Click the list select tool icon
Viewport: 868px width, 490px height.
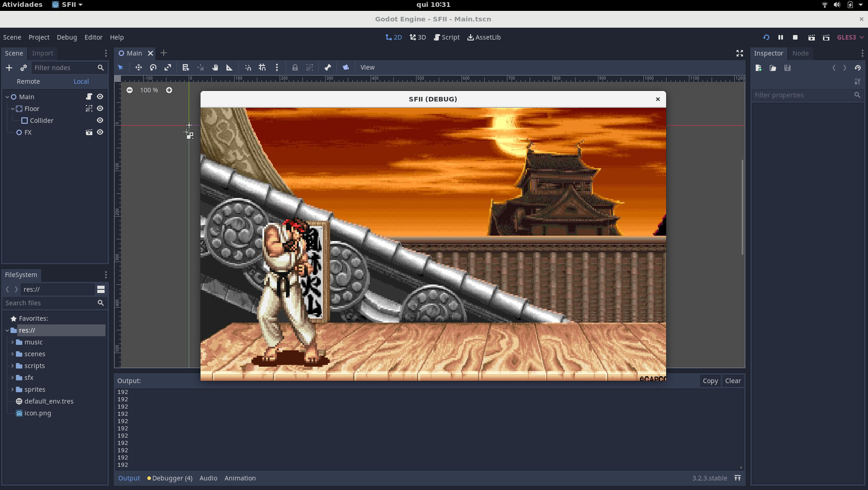coord(186,67)
